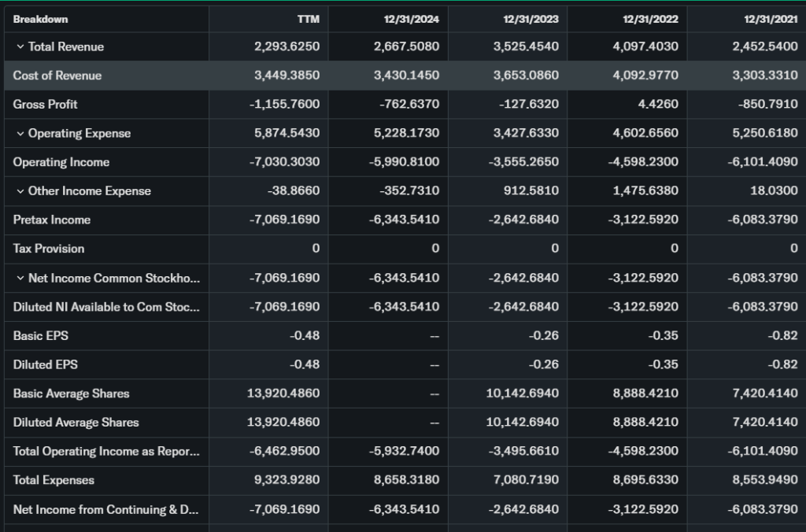This screenshot has width=806, height=532.
Task: Select the Gross Profit row label
Action: point(46,105)
